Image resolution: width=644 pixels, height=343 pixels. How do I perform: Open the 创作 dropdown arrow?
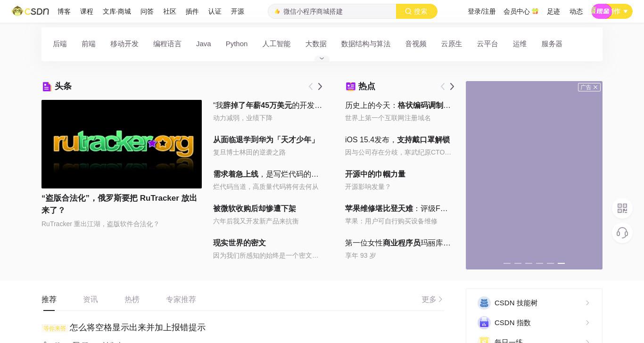626,11
